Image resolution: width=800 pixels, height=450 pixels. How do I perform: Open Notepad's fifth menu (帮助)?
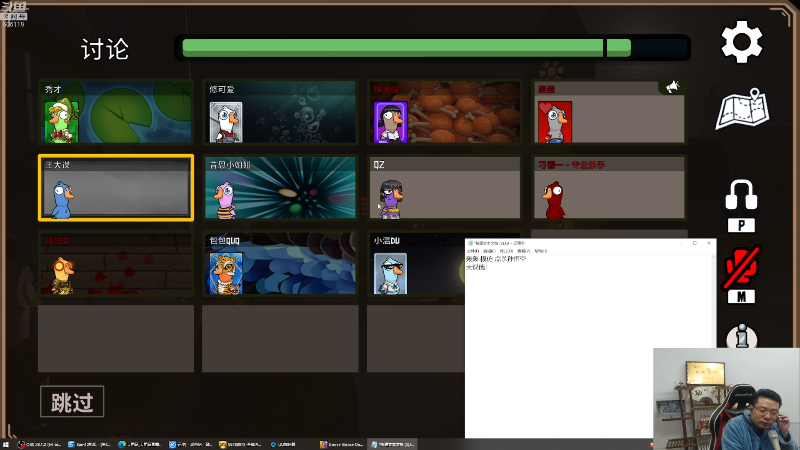541,251
